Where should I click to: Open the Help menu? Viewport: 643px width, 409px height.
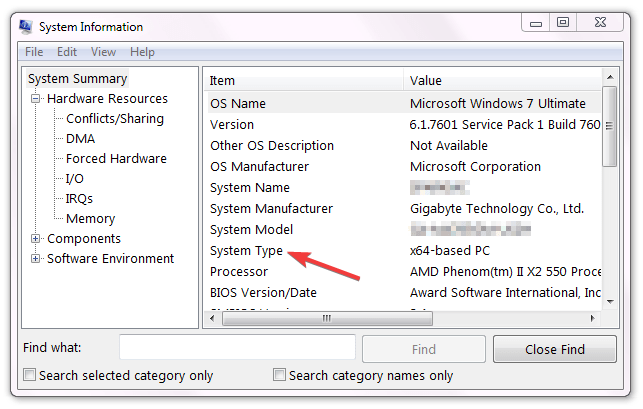pos(142,52)
